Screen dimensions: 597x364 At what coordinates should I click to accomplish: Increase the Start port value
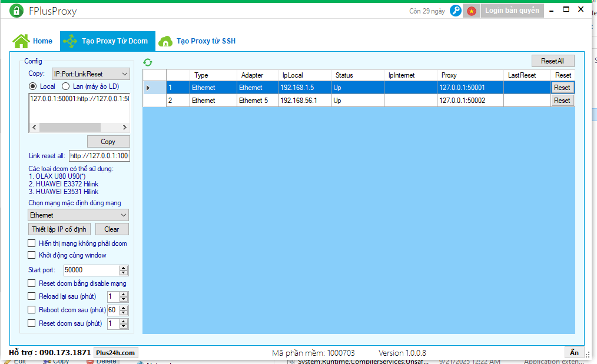(124, 268)
